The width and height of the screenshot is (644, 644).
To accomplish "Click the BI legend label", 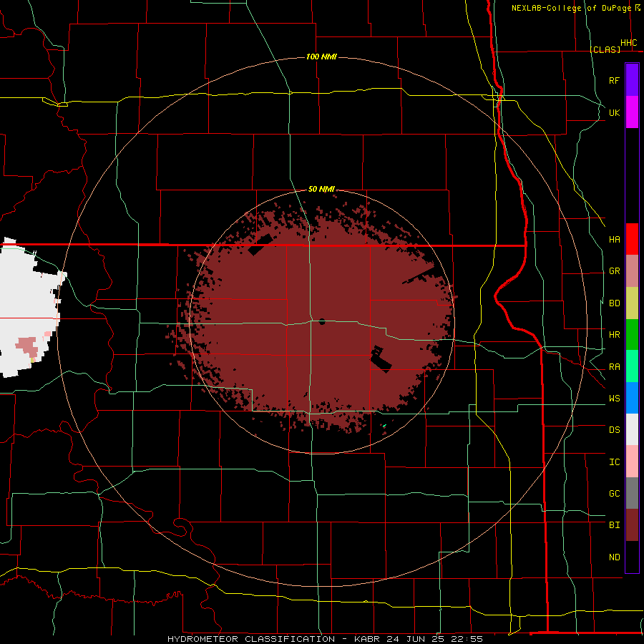I will (614, 525).
